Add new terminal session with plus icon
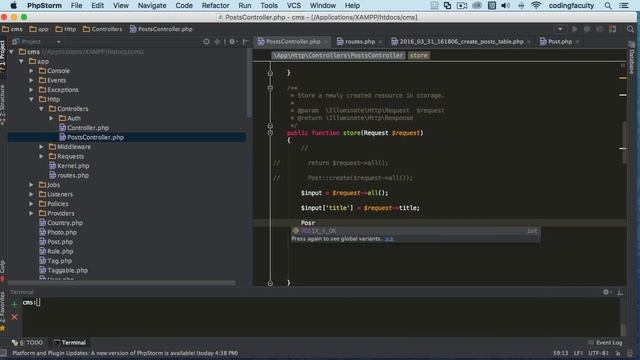This screenshot has width=640, height=360. click(14, 304)
